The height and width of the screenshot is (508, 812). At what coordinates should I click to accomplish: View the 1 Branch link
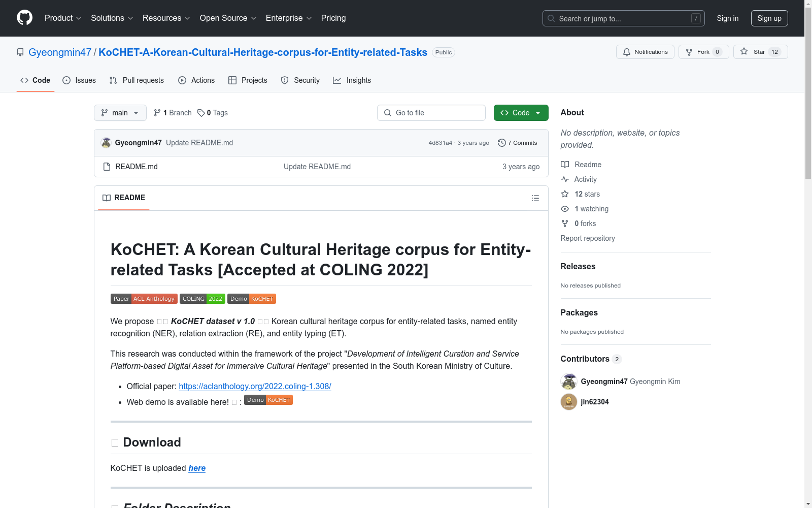pyautogui.click(x=173, y=113)
